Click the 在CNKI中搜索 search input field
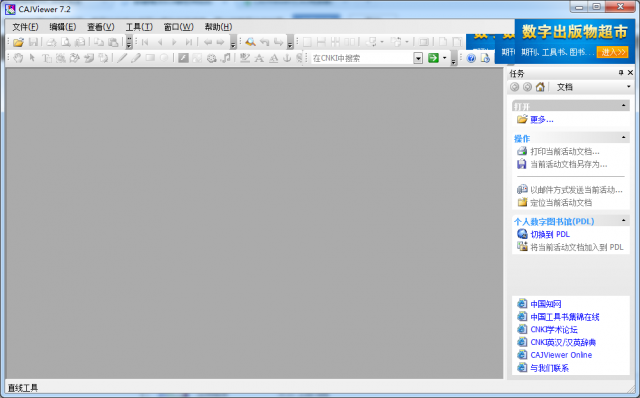640x398 pixels. coord(362,58)
